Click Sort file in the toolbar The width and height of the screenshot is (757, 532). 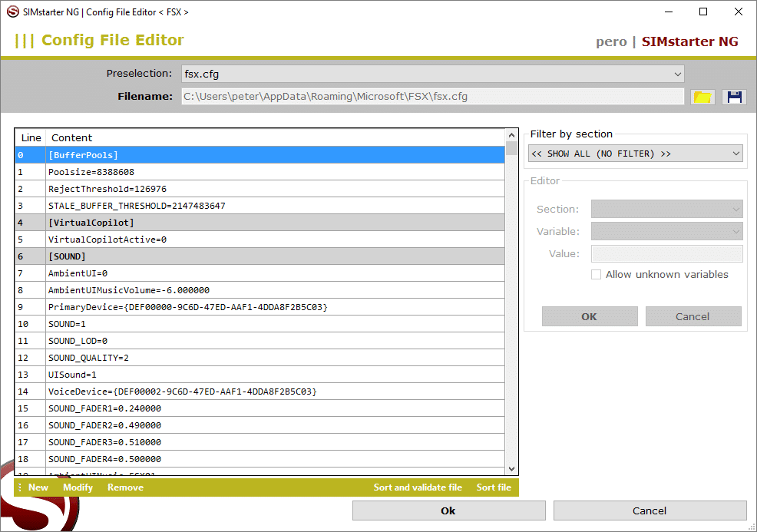click(x=494, y=487)
